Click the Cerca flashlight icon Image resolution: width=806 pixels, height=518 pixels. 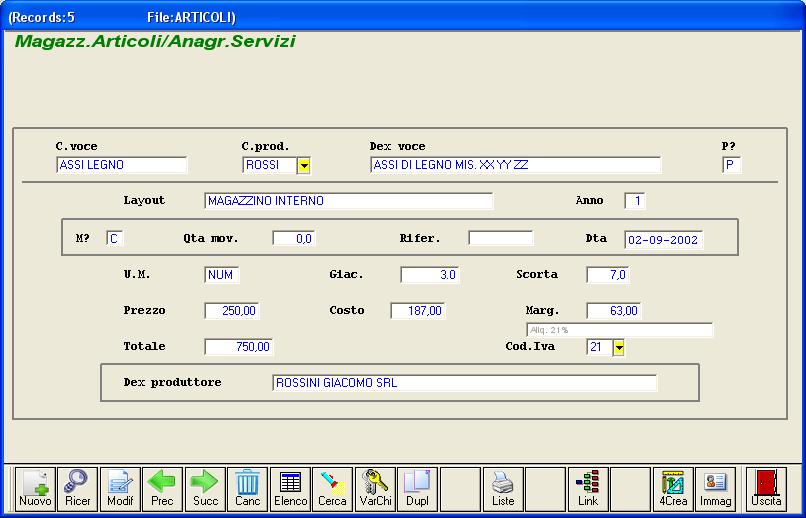(333, 489)
